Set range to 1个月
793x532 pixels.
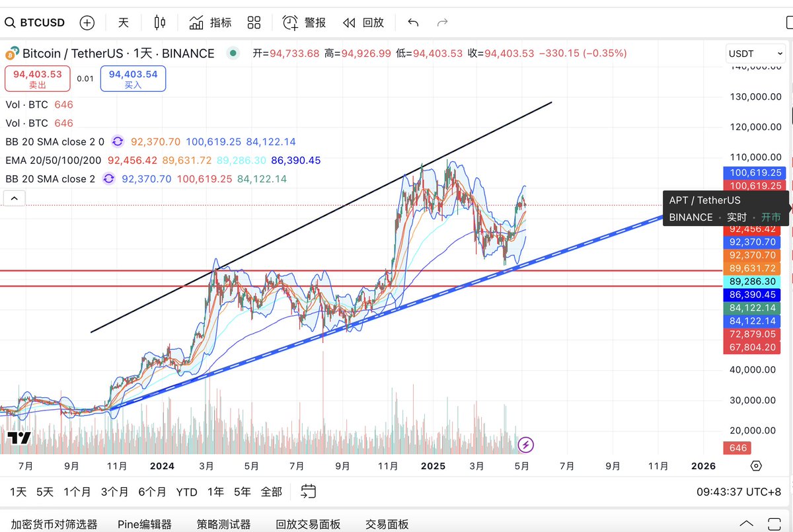(77, 492)
